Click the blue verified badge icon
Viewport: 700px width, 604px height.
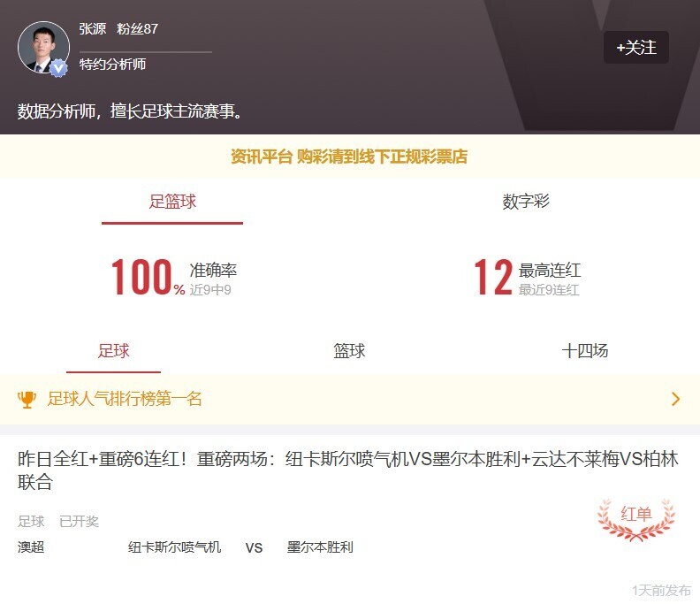pos(58,68)
